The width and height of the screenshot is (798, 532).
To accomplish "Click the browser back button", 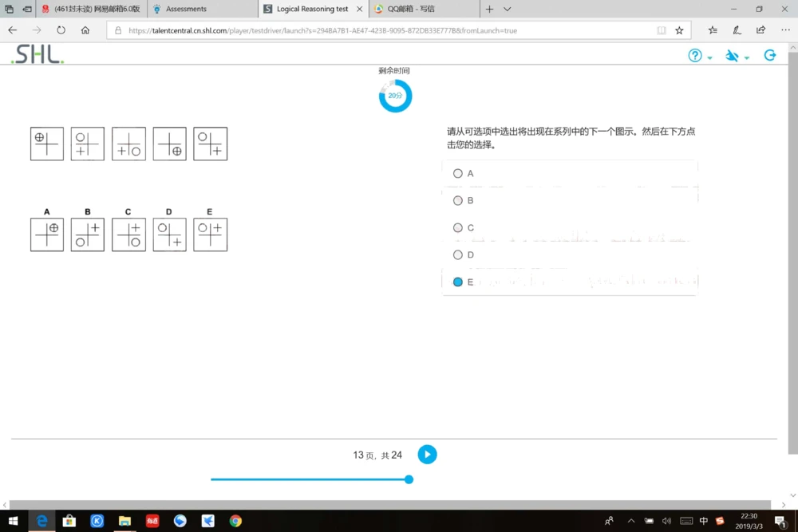I will click(12, 30).
